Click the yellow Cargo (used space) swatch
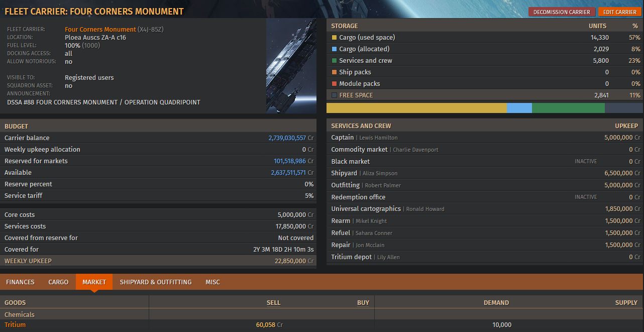Viewport: 644px width, 332px height. (x=334, y=38)
